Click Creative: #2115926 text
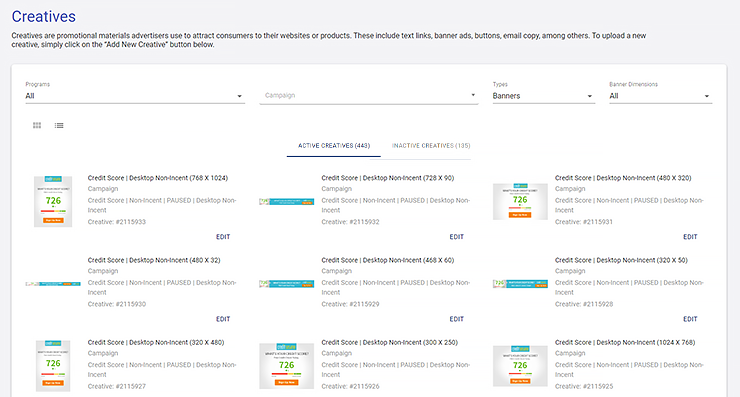740x397 pixels. 350,386
